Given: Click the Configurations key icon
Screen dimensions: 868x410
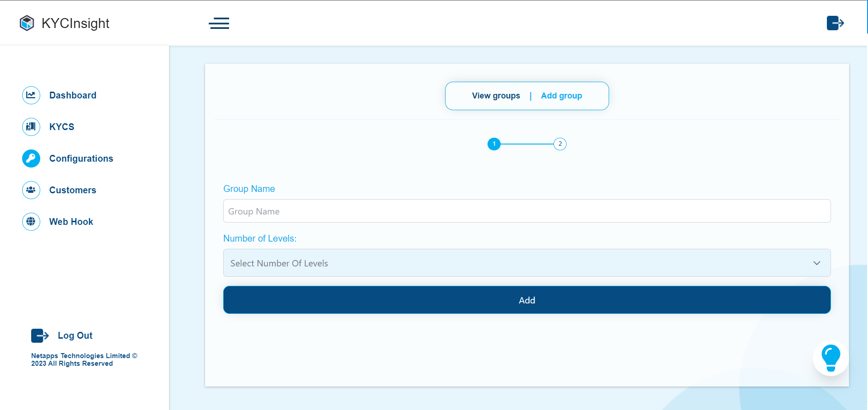Looking at the screenshot, I should coord(31,158).
